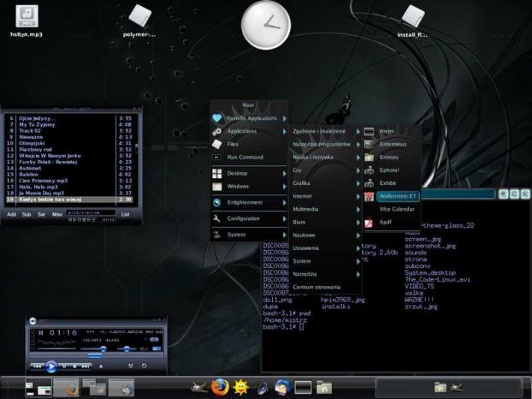Expand the System entry in Main menu
Image resolution: width=532 pixels, height=399 pixels.
coord(250,235)
